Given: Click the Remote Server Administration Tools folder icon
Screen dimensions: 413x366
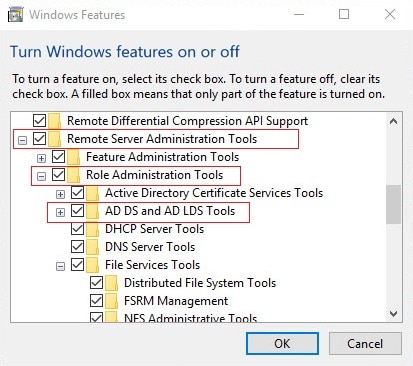Looking at the screenshot, I should click(54, 139).
